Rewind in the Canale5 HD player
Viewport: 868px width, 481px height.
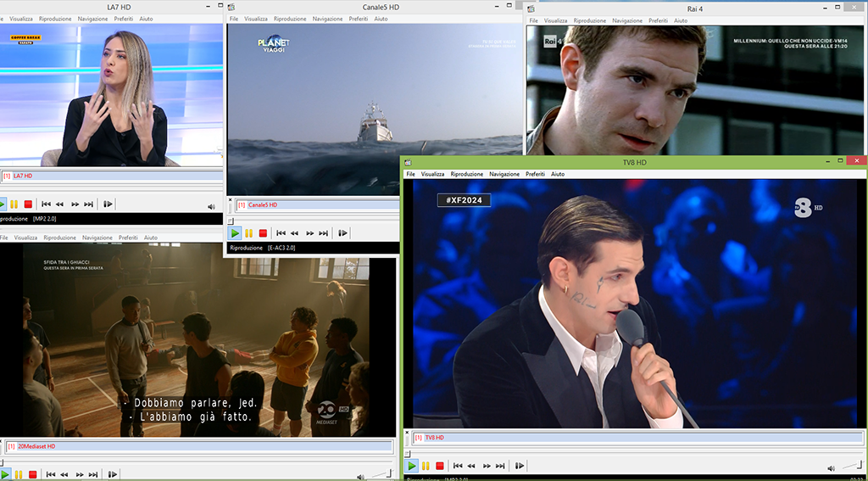[294, 233]
